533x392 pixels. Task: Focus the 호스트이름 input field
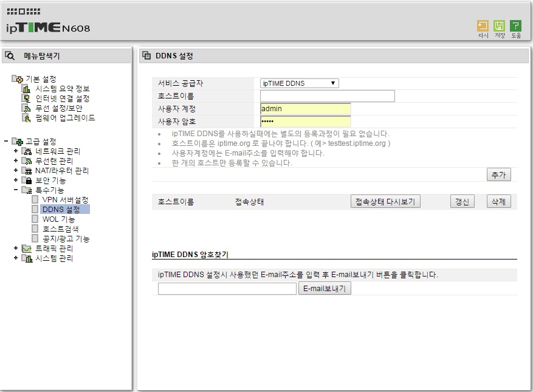tap(328, 96)
